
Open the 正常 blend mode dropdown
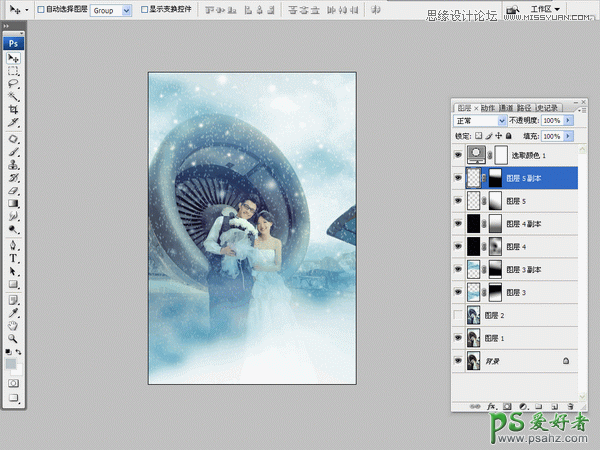pyautogui.click(x=480, y=120)
